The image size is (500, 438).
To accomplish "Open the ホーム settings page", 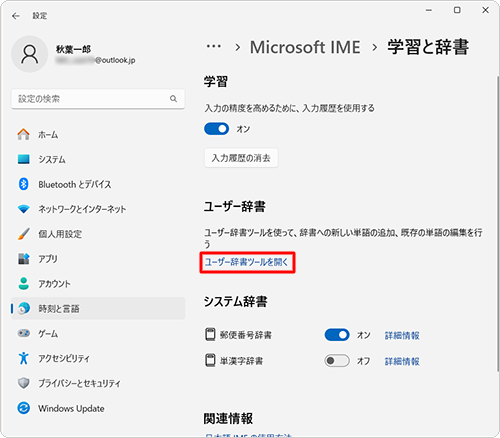I will 98,134.
